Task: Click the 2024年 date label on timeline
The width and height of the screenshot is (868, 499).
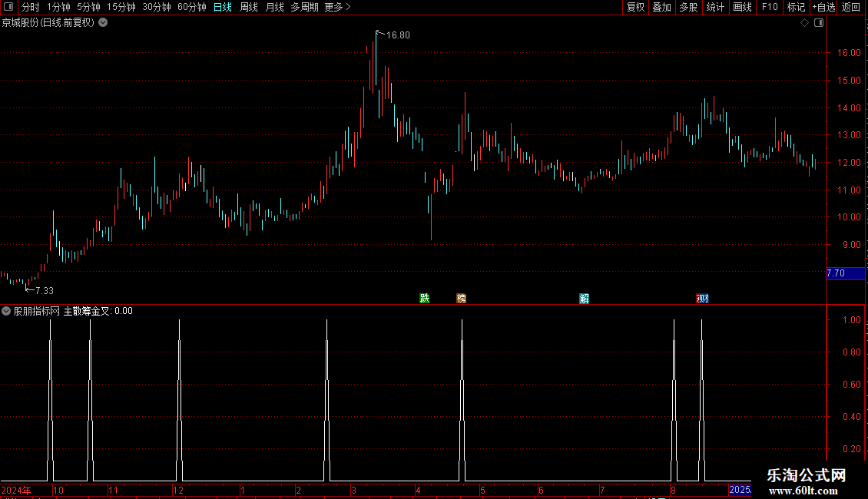Action: (16, 490)
